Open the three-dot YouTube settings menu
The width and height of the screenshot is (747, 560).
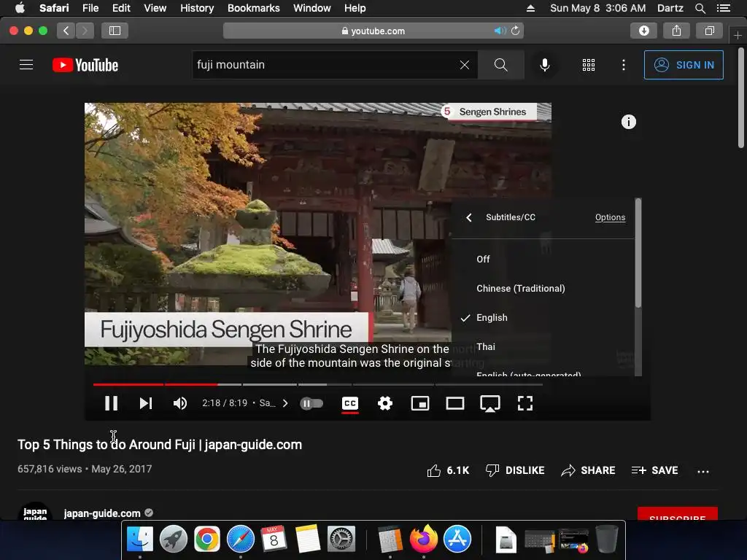pos(624,65)
